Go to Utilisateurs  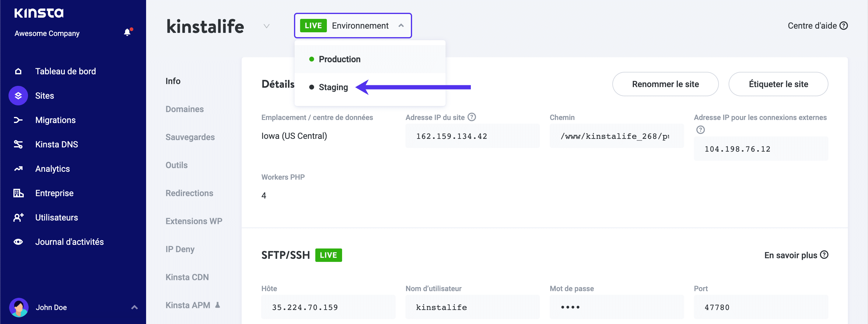click(57, 217)
